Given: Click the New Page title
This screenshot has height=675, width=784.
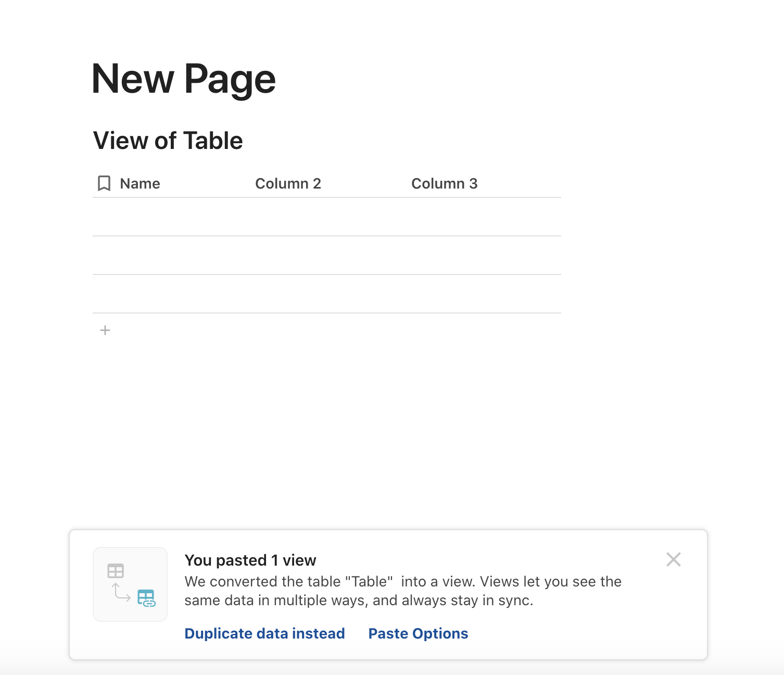Looking at the screenshot, I should 183,79.
